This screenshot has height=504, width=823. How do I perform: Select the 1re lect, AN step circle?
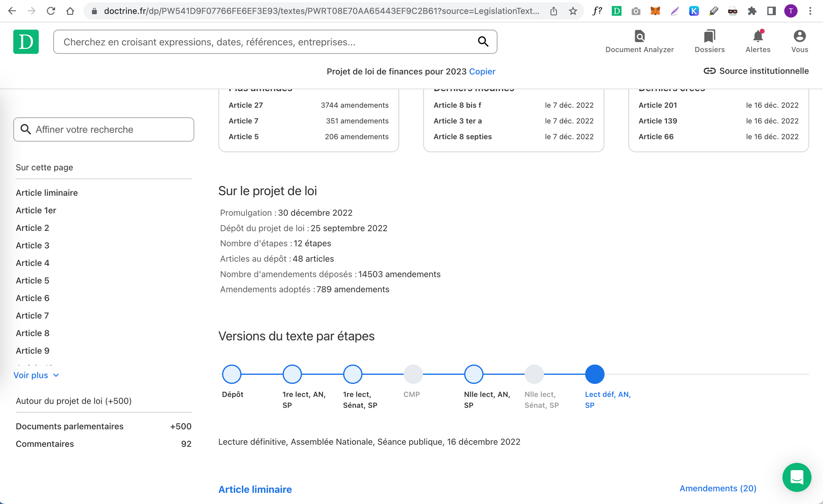(292, 374)
